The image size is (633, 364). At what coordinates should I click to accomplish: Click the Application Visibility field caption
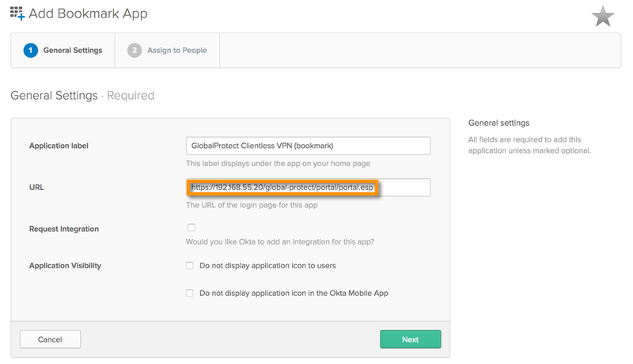(65, 266)
